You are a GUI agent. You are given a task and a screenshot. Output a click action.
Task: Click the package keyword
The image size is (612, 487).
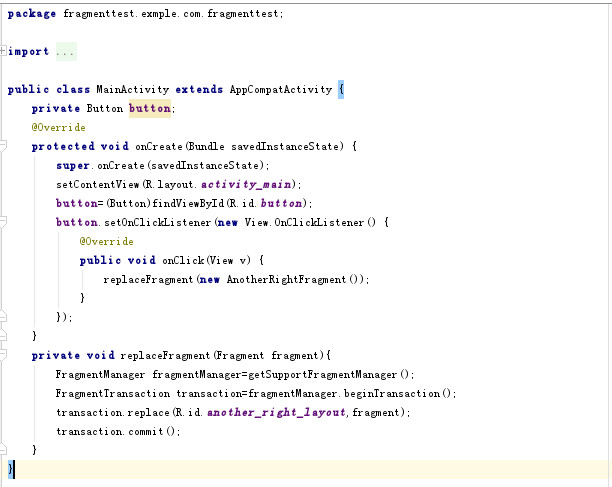(32, 14)
